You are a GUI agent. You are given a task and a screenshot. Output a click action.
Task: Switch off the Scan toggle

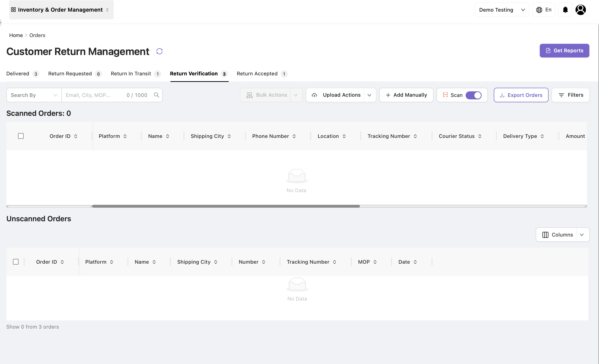[473, 95]
